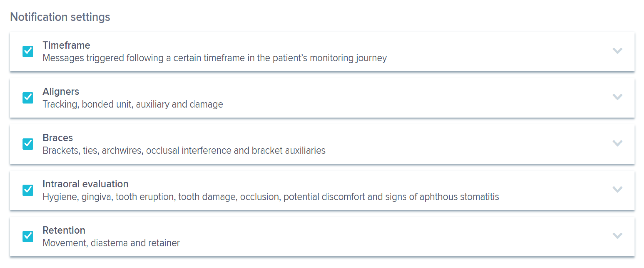Select the Intraoral evaluation title
The image size is (644, 268).
click(x=86, y=184)
